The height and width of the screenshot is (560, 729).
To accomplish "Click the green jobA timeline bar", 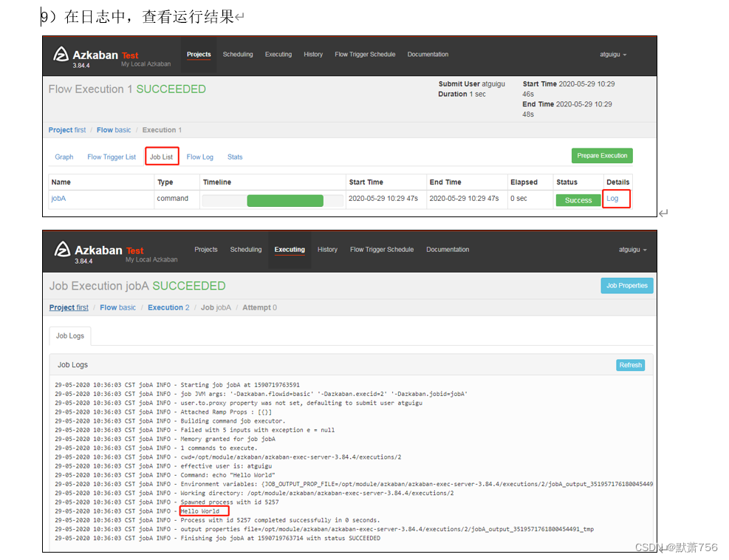I will 285,201.
